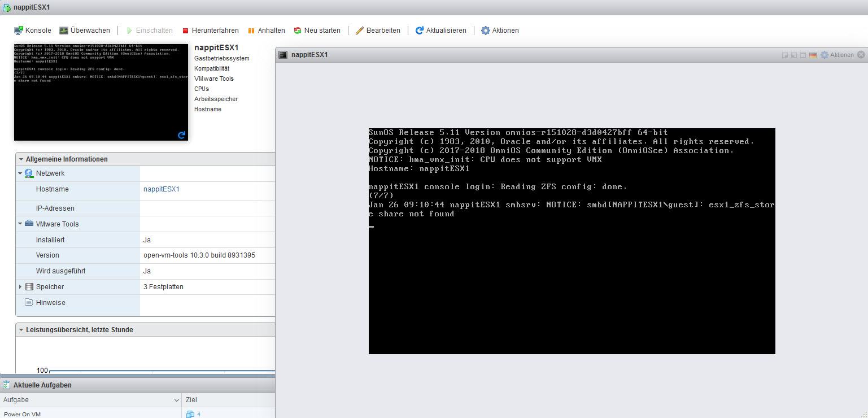This screenshot has width=868, height=418.
Task: Select the Installiert row value Ja
Action: click(x=147, y=240)
